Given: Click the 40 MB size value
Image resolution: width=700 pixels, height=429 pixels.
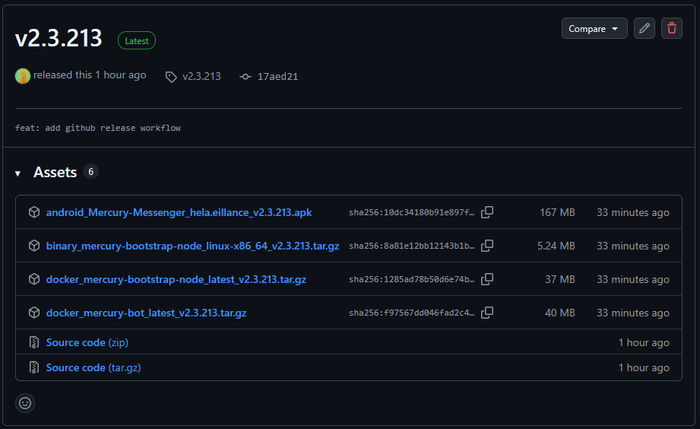Looking at the screenshot, I should pyautogui.click(x=560, y=313).
